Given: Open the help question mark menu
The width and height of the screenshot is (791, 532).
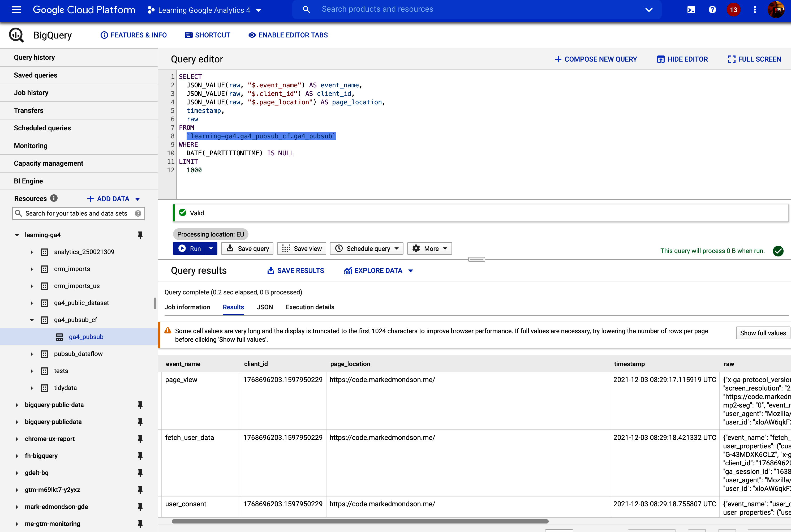Looking at the screenshot, I should (x=712, y=10).
